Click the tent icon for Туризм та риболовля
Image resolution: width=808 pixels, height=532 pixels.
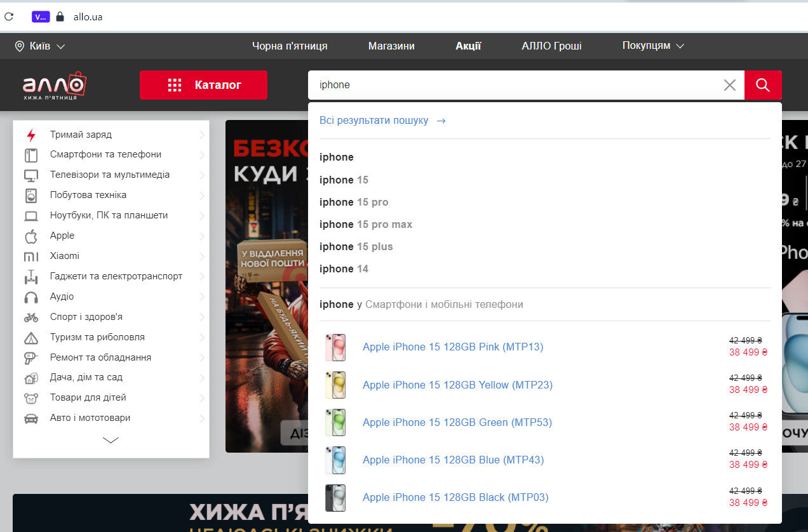point(31,337)
